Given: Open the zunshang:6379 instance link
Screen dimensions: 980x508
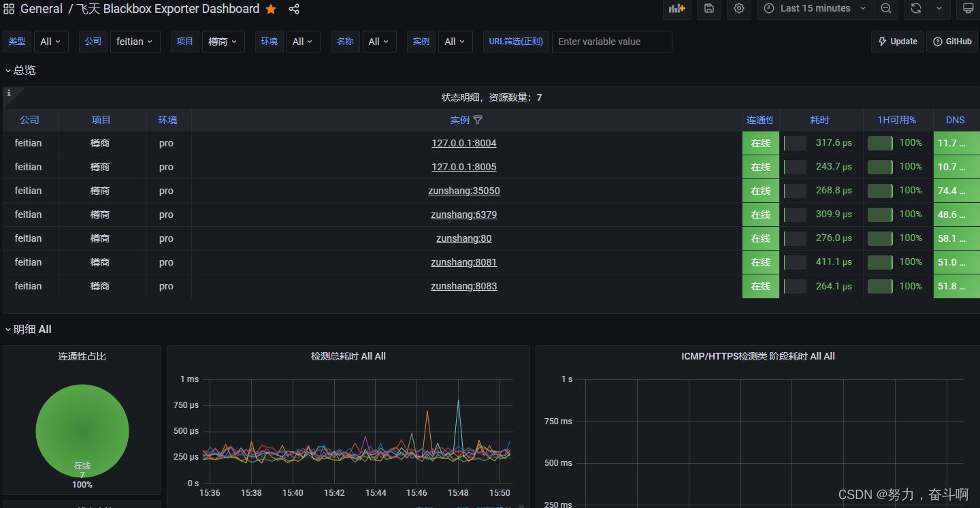Looking at the screenshot, I should click(464, 215).
